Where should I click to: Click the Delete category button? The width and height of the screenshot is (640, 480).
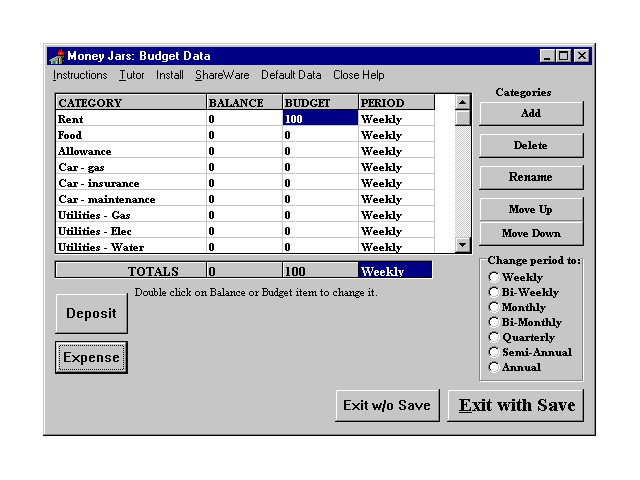[x=530, y=145]
